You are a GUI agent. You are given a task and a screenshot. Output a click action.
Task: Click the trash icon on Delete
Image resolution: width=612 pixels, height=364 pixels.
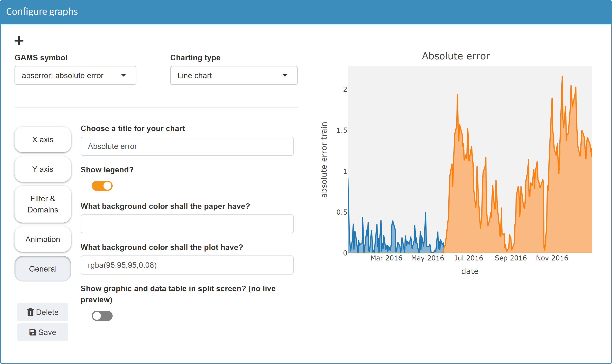[x=30, y=312]
